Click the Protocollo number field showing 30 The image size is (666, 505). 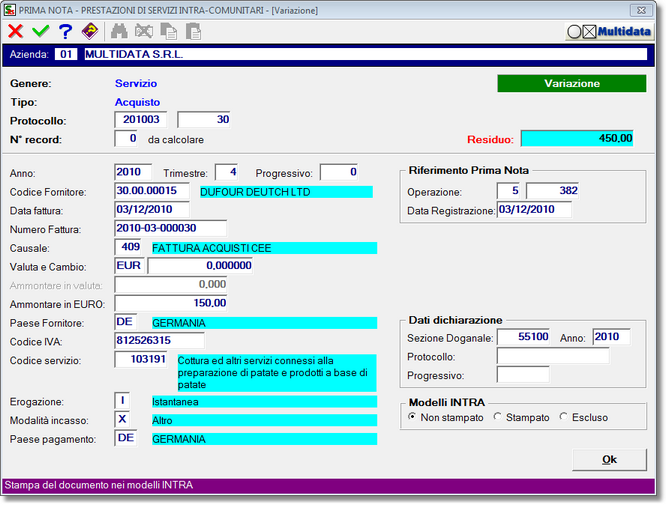[203, 119]
